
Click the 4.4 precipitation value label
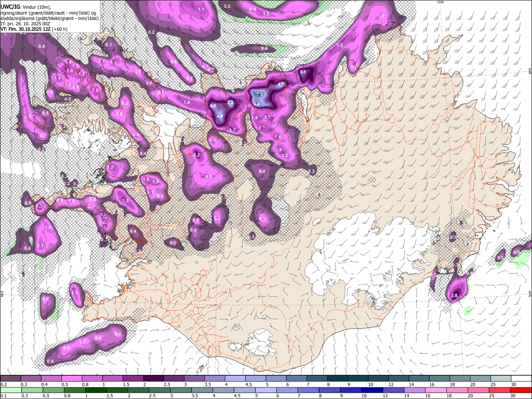tap(220, 116)
